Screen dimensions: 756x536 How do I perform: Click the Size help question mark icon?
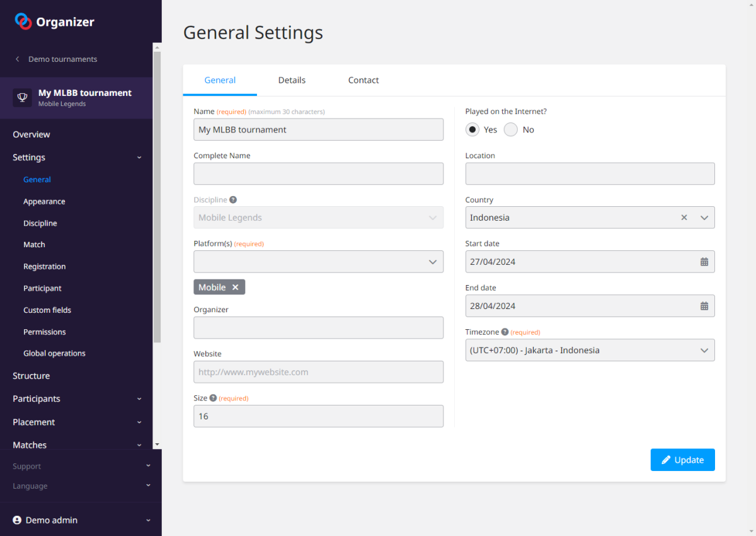[x=213, y=398]
